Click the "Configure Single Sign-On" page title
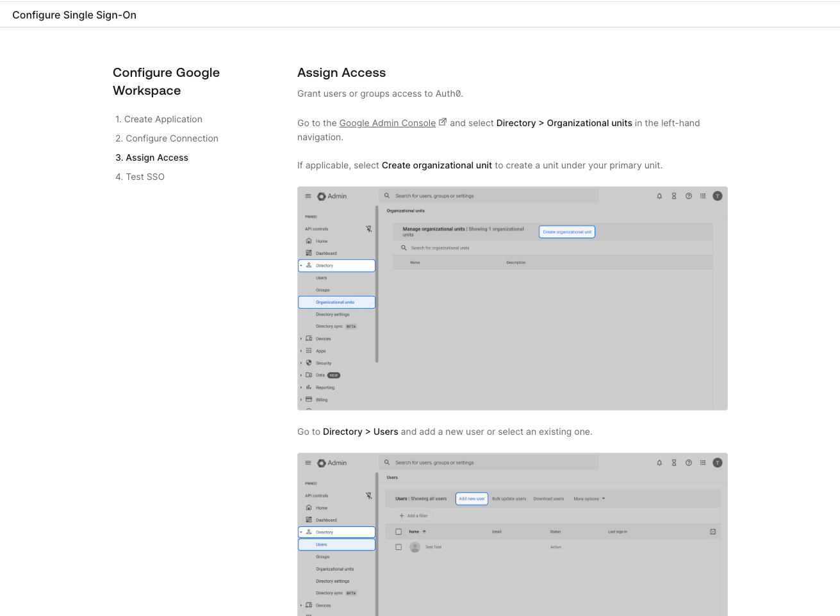Image resolution: width=840 pixels, height=616 pixels. point(74,15)
